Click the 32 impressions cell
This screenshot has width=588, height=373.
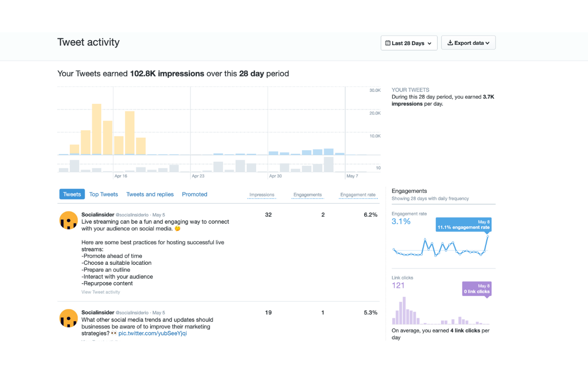point(268,215)
